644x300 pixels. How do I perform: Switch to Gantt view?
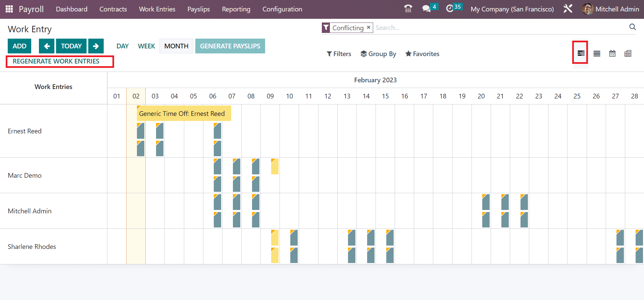tap(581, 53)
